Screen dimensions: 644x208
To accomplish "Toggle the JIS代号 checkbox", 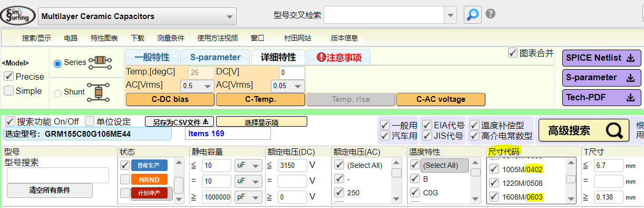I will pyautogui.click(x=427, y=136).
